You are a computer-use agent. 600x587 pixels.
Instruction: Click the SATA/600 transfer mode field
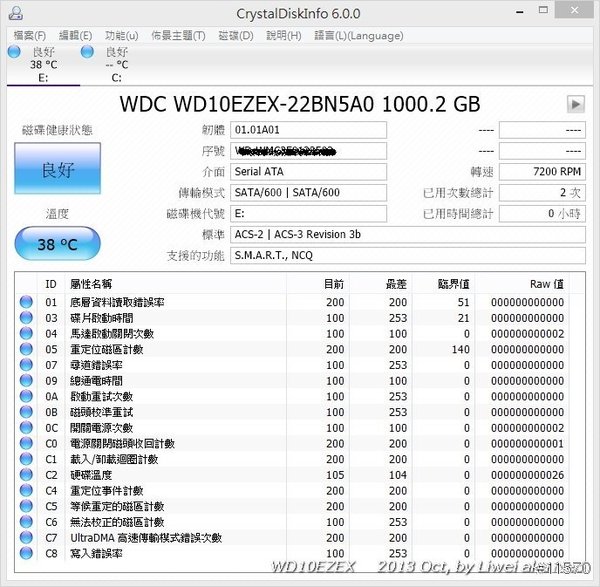pyautogui.click(x=308, y=192)
